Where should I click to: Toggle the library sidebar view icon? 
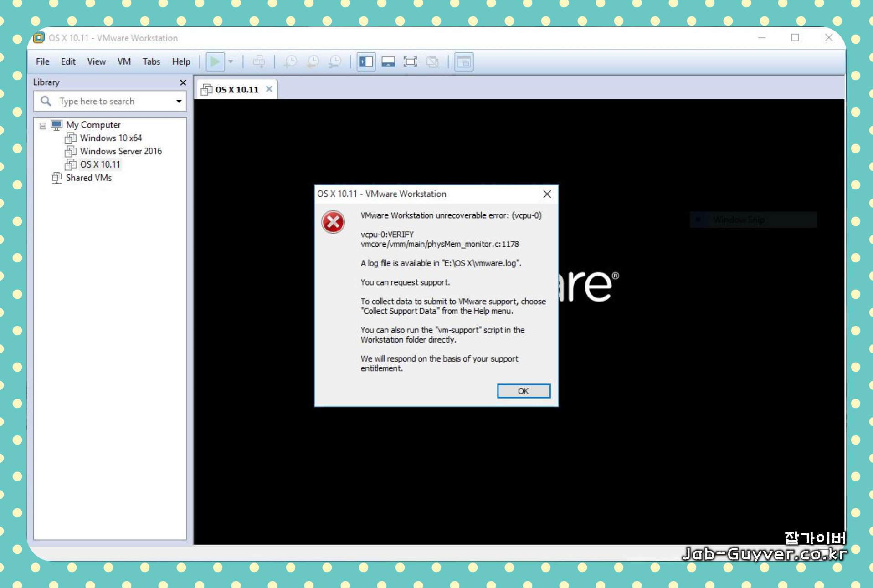click(x=366, y=61)
